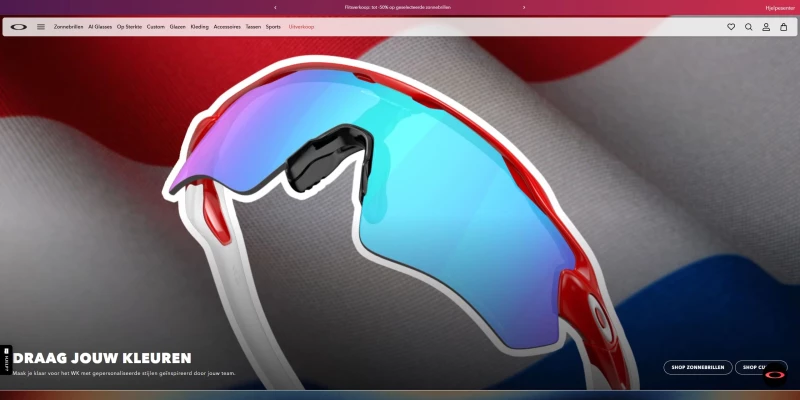The image size is (800, 400).
Task: Click the 'Maak je klaar voor het WK' subtitle
Action: [124, 373]
